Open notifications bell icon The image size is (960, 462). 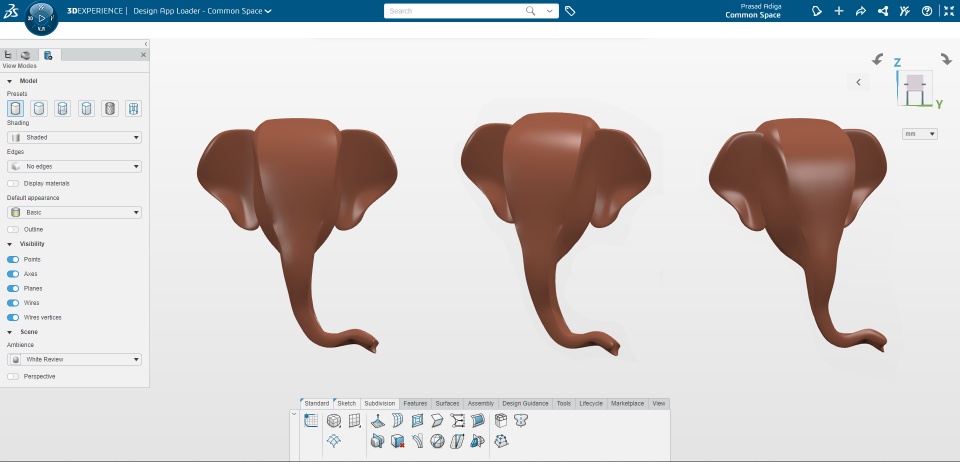(817, 11)
